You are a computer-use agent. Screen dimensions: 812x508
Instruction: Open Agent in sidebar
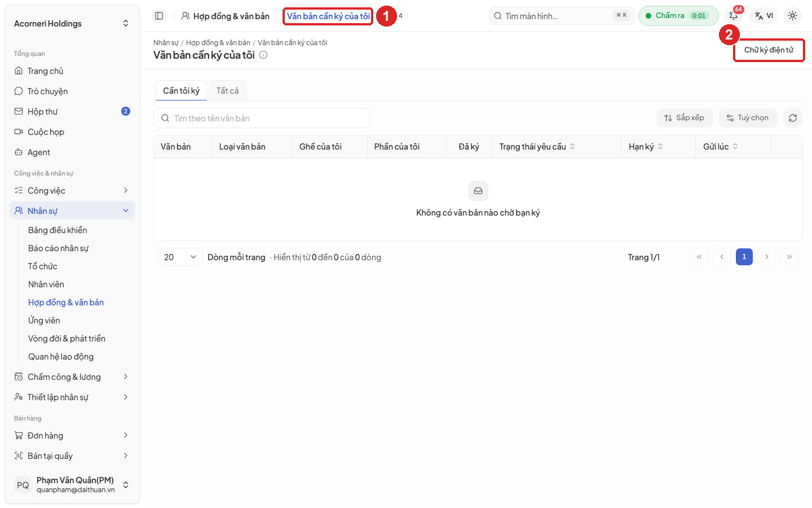point(72,152)
